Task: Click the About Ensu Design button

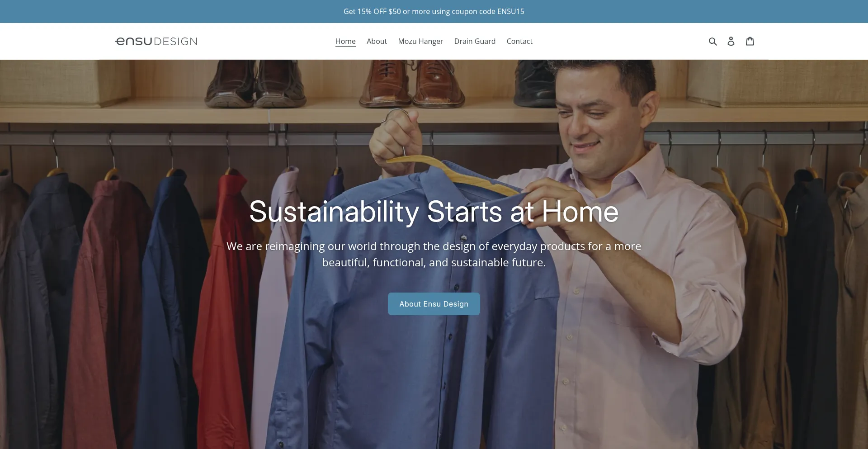Action: 434,304
